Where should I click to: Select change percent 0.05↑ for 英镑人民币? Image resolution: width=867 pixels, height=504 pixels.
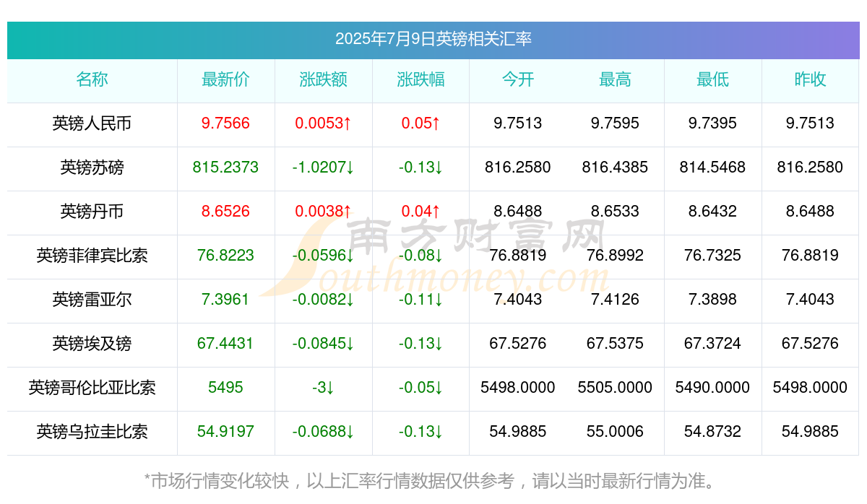pyautogui.click(x=420, y=123)
